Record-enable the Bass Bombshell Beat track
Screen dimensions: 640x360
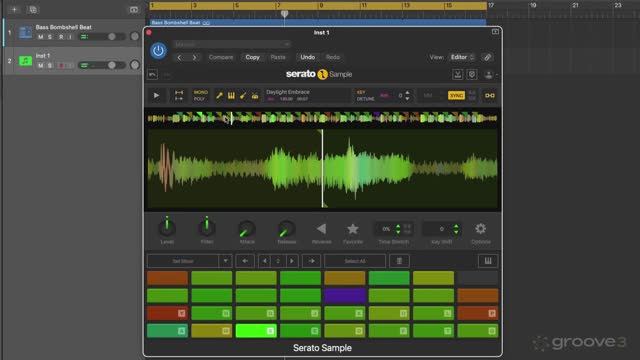tap(61, 37)
